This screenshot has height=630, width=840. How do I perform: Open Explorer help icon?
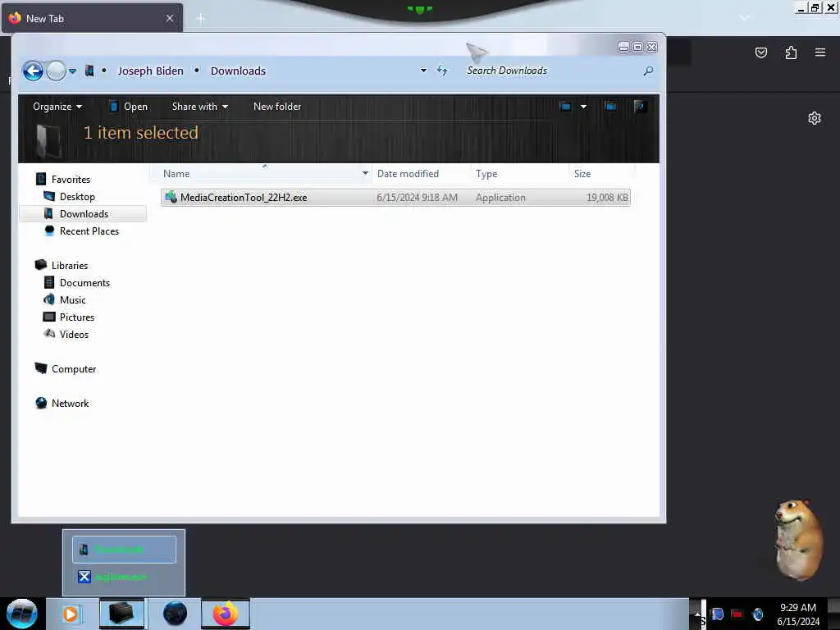tap(640, 107)
